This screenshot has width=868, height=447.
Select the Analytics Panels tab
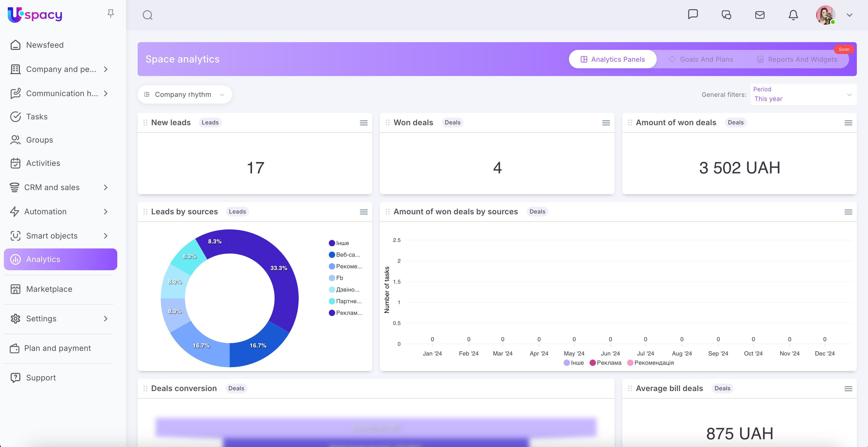612,59
